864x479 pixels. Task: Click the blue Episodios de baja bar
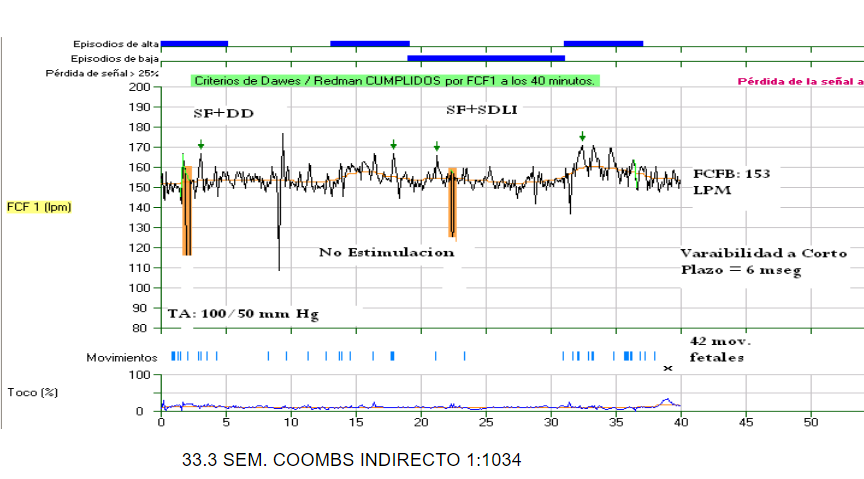coord(486,58)
